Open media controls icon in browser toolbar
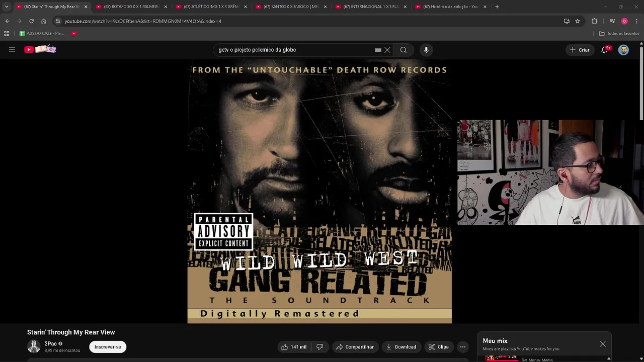This screenshot has width=644, height=362. click(x=612, y=21)
